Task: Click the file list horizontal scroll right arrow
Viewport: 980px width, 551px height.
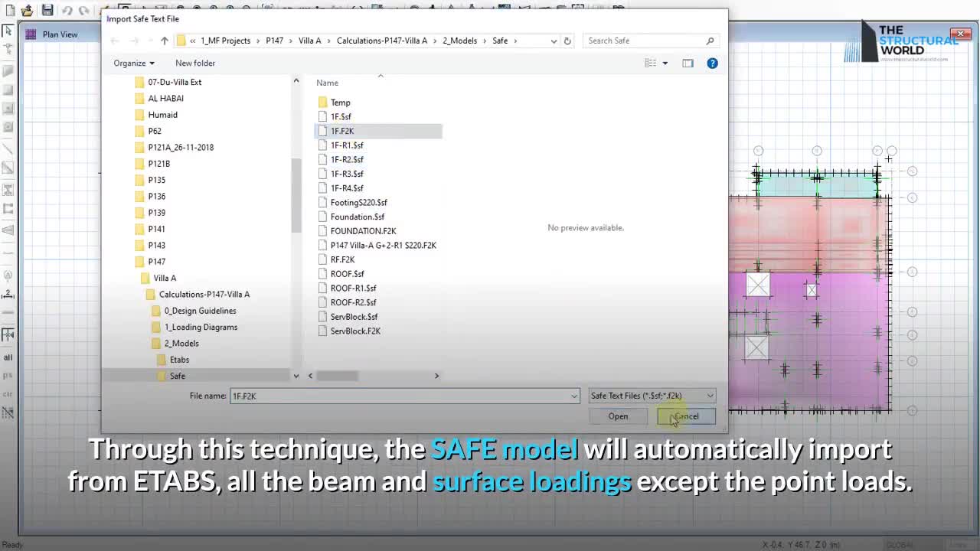Action: pos(436,376)
